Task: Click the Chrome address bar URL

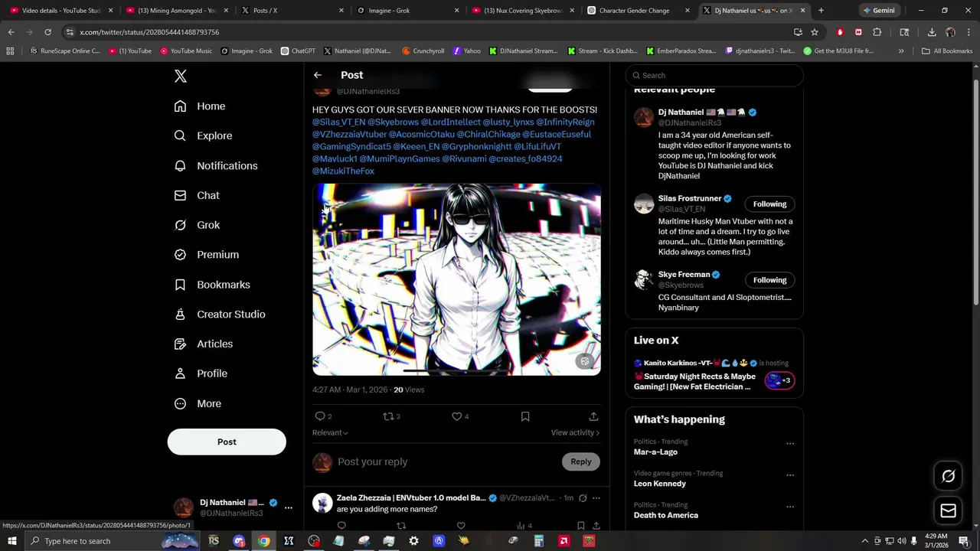Action: pyautogui.click(x=149, y=32)
